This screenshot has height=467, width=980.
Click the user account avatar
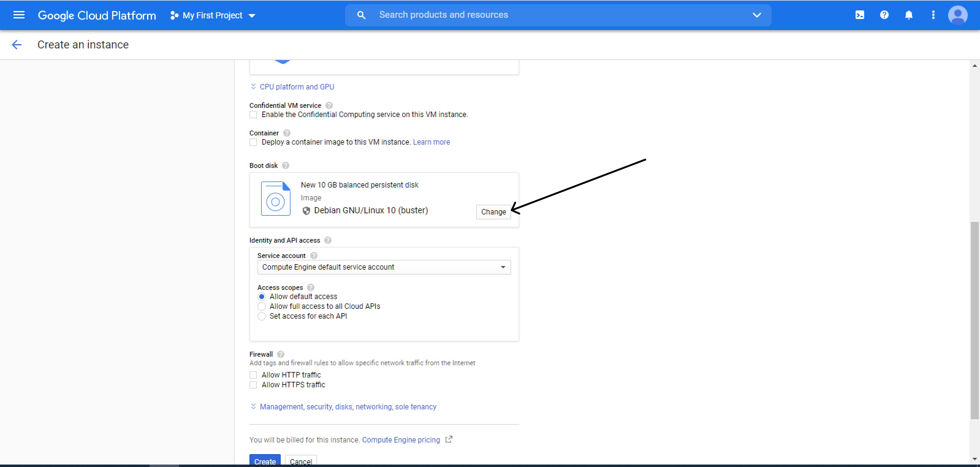pos(958,15)
